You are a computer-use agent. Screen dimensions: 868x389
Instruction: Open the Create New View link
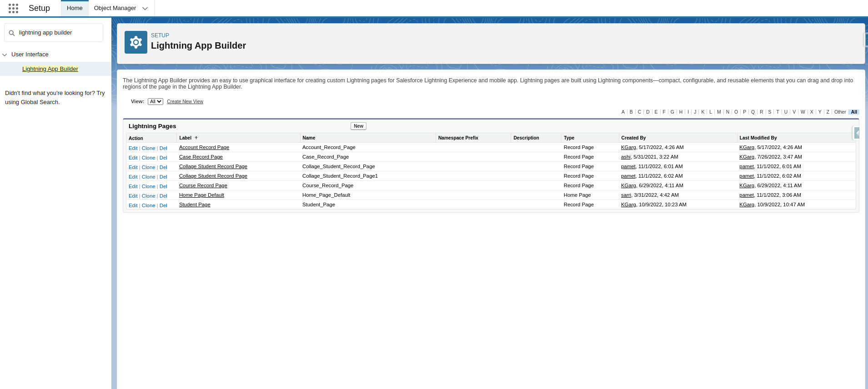tap(185, 102)
